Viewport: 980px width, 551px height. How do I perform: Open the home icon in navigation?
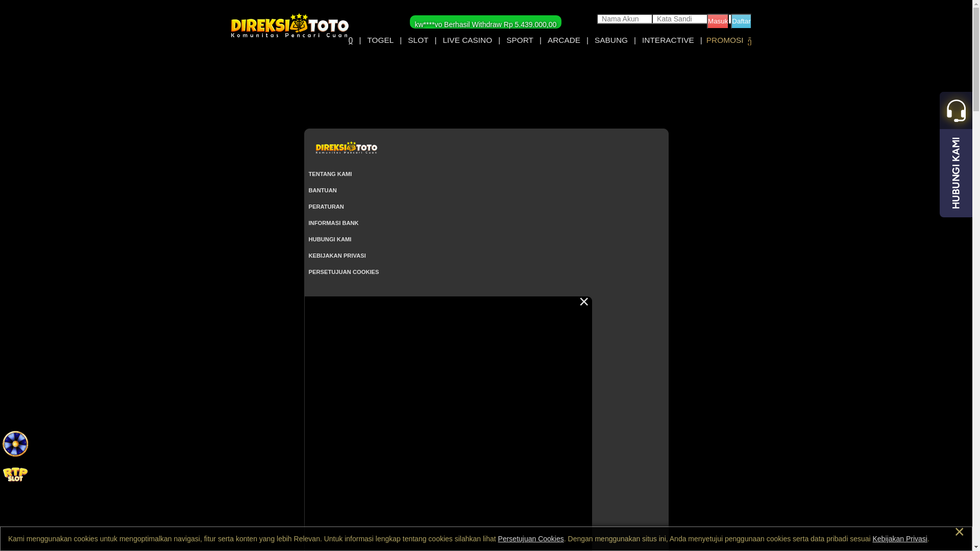pyautogui.click(x=351, y=41)
